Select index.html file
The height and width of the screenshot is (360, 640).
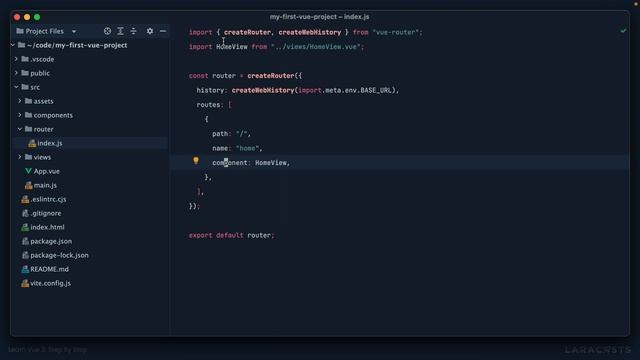47,227
